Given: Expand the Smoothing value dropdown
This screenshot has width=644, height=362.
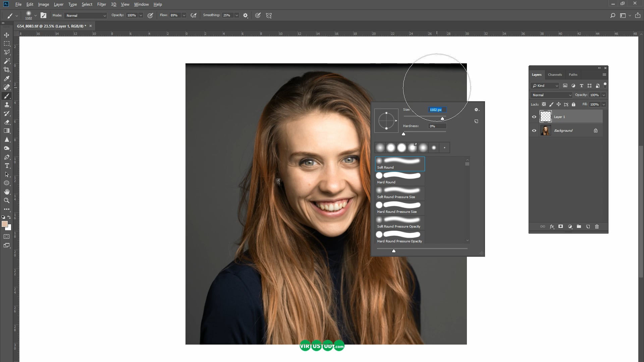Looking at the screenshot, I should pos(236,15).
